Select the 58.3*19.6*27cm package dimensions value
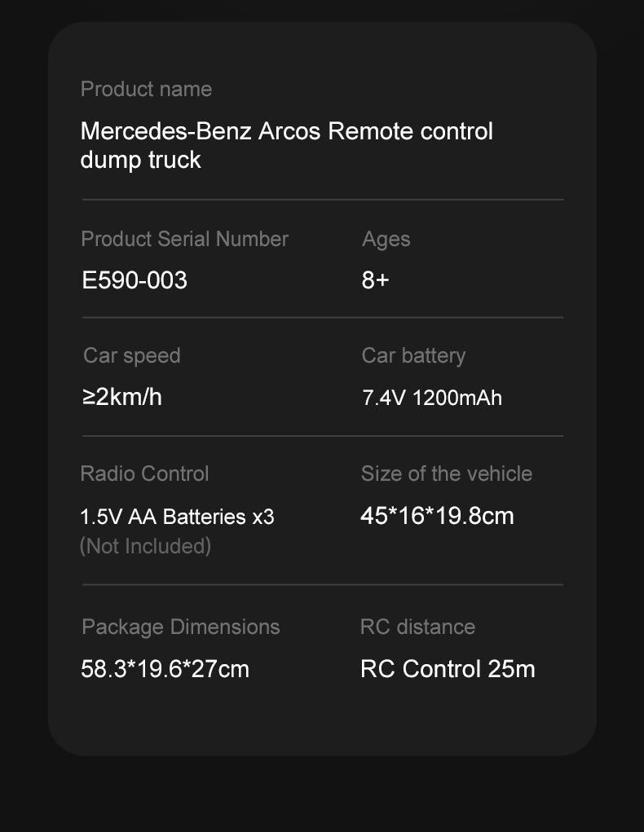Image resolution: width=644 pixels, height=832 pixels. click(165, 669)
